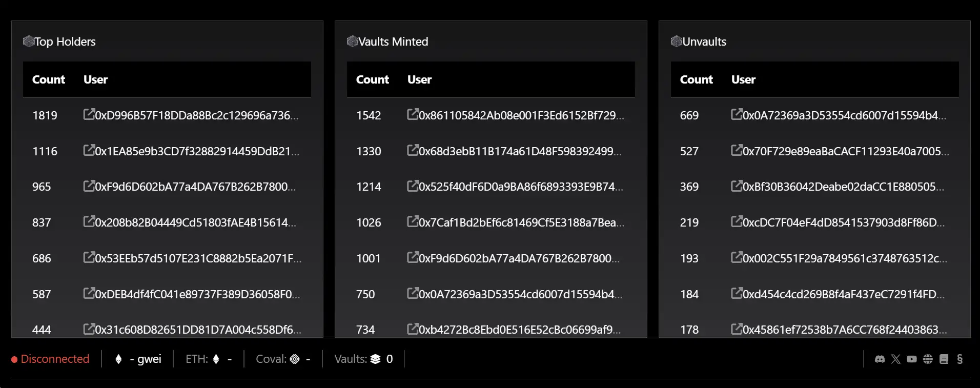
Task: Open address 0xF9d6D602bA77 in Vaults Minted
Action: (x=519, y=258)
